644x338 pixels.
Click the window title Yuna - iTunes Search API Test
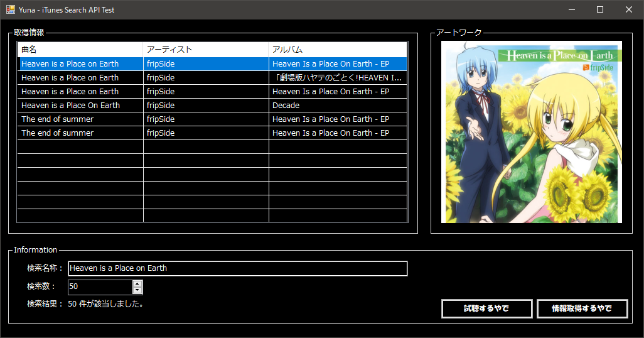[x=67, y=10]
